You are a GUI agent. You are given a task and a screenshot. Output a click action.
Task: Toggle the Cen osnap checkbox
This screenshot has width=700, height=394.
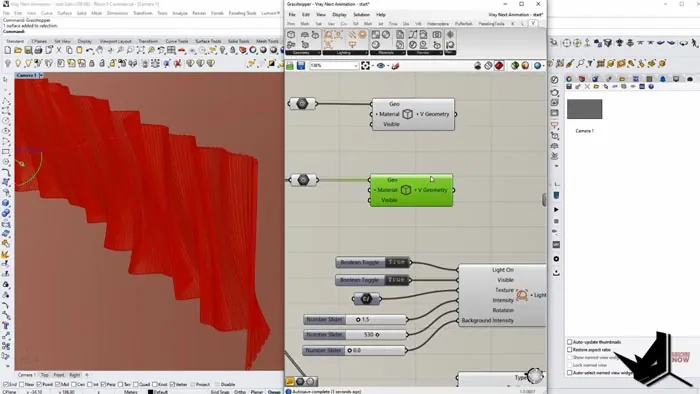(x=74, y=384)
